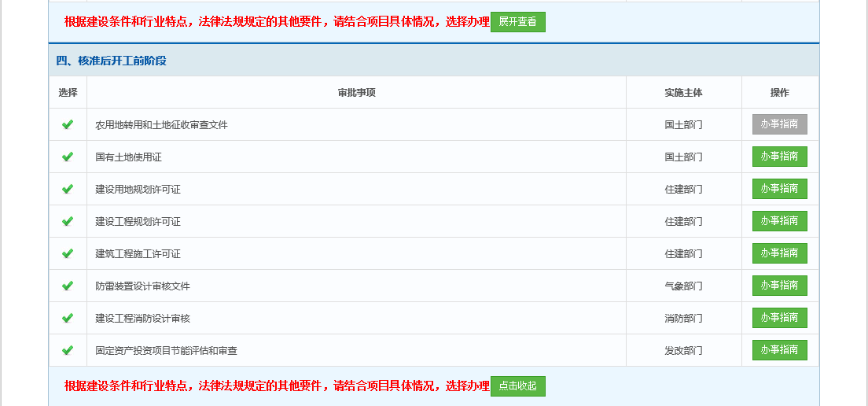
Task: Click 办事指南 in the 建筑工程施工许可证 row
Action: (779, 253)
